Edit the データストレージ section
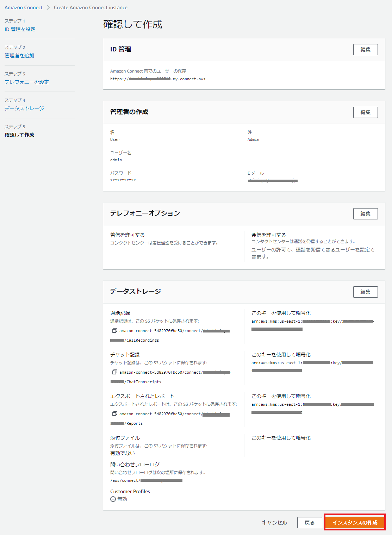 365,292
